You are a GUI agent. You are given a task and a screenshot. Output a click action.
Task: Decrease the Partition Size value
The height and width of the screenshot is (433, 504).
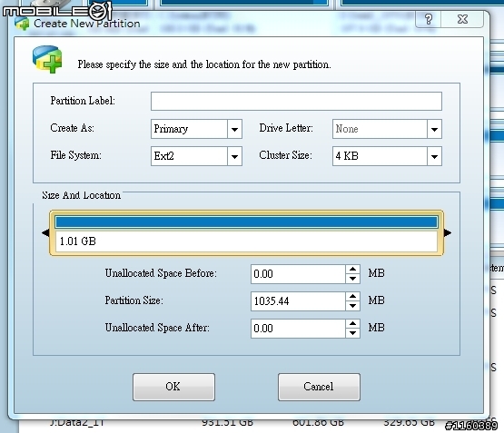[352, 306]
